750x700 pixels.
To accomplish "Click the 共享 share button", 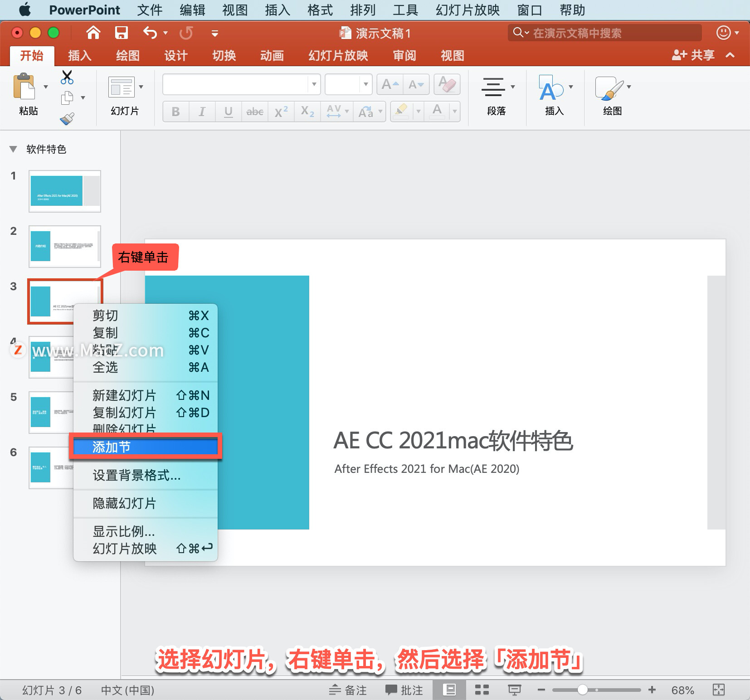I will 693,55.
